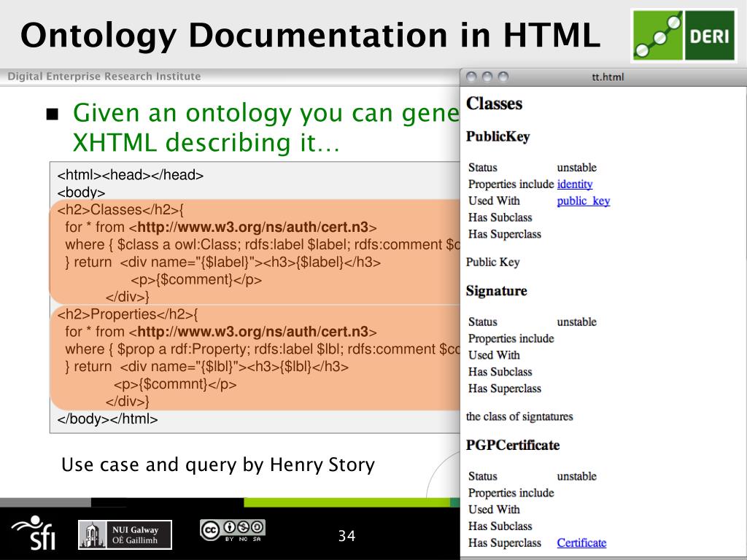
Task: Click 'Has Superclass' label under Signature
Action: tap(505, 389)
